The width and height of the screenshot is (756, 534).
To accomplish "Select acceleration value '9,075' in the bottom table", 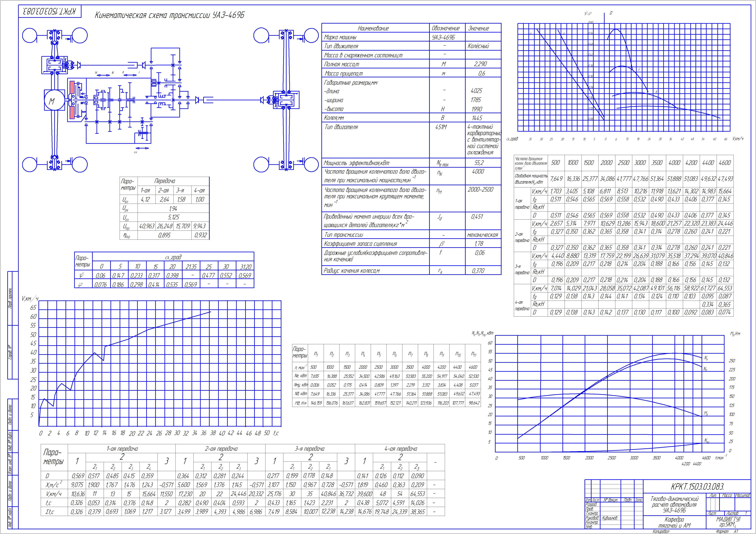I will (77, 485).
